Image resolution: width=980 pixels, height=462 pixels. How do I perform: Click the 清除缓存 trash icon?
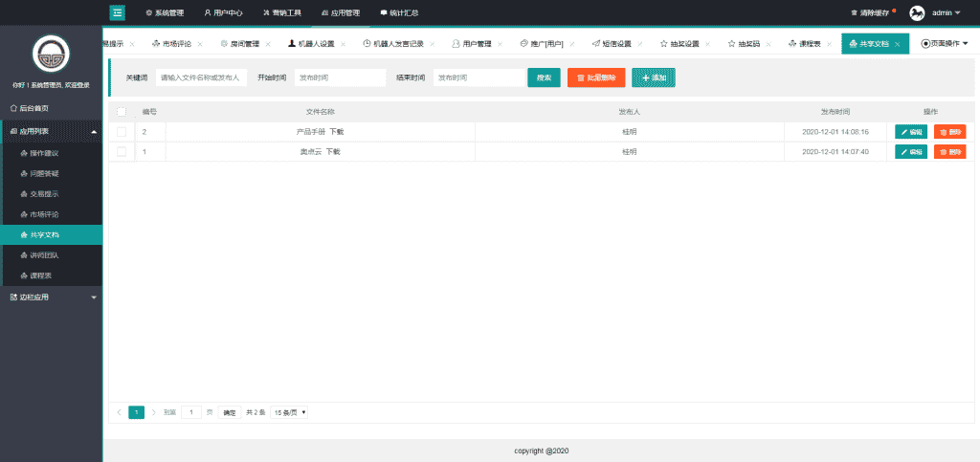tap(854, 13)
